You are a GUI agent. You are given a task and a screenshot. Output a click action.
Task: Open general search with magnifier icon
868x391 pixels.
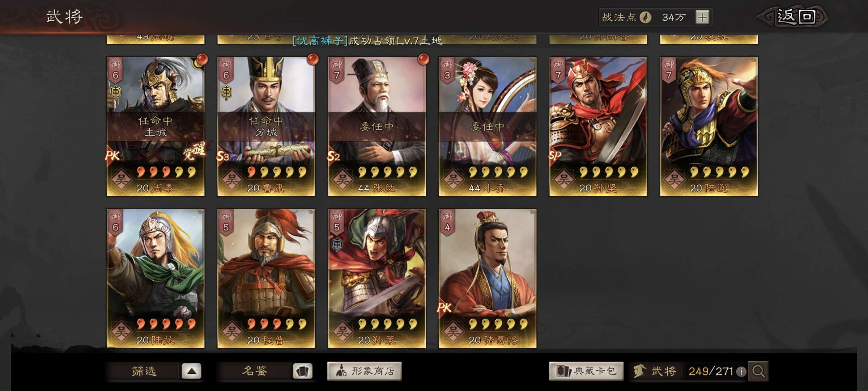click(x=758, y=371)
